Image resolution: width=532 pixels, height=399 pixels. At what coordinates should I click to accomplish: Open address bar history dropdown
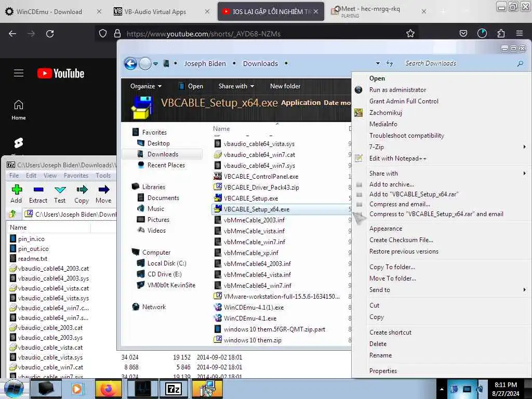click(378, 63)
